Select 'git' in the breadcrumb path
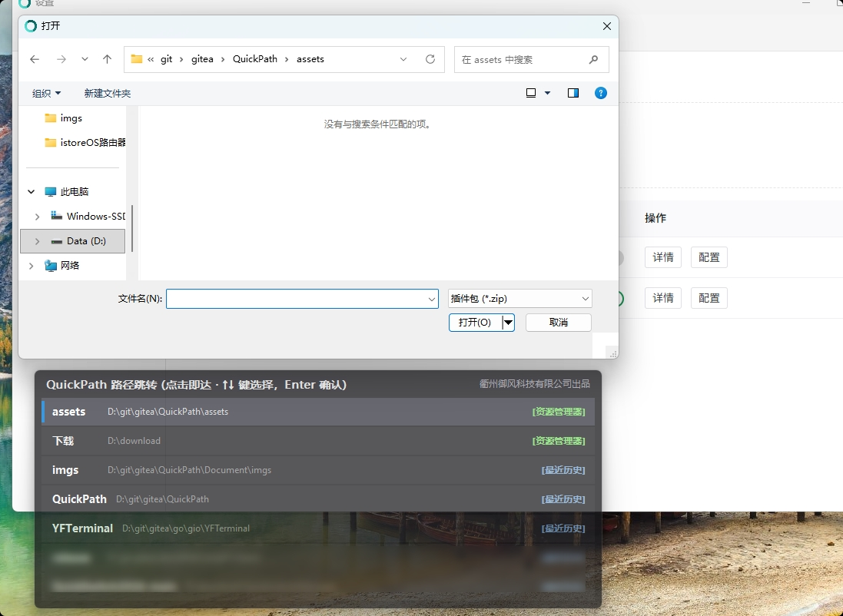Screen dimensions: 843x616 166,59
